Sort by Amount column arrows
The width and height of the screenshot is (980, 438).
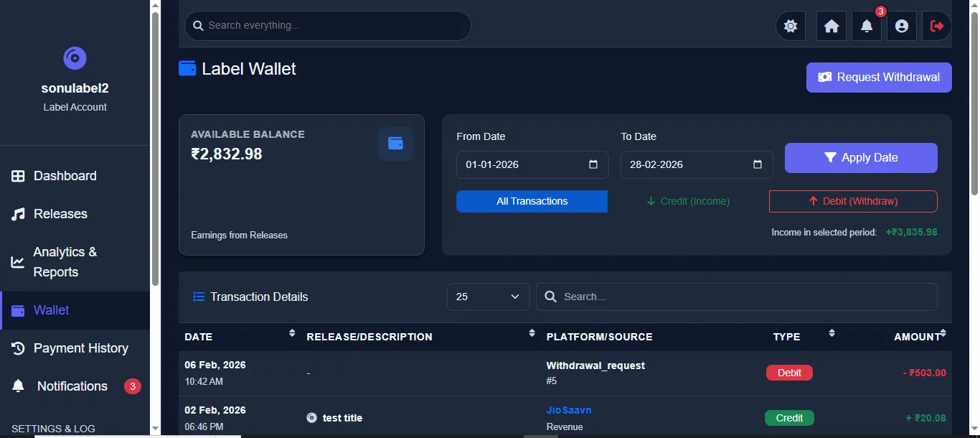943,333
